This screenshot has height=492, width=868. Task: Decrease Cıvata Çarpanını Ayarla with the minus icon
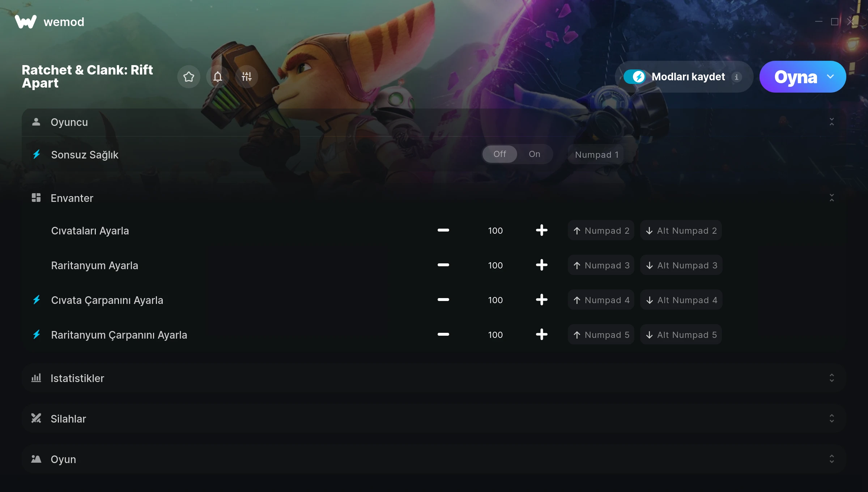[x=443, y=300]
